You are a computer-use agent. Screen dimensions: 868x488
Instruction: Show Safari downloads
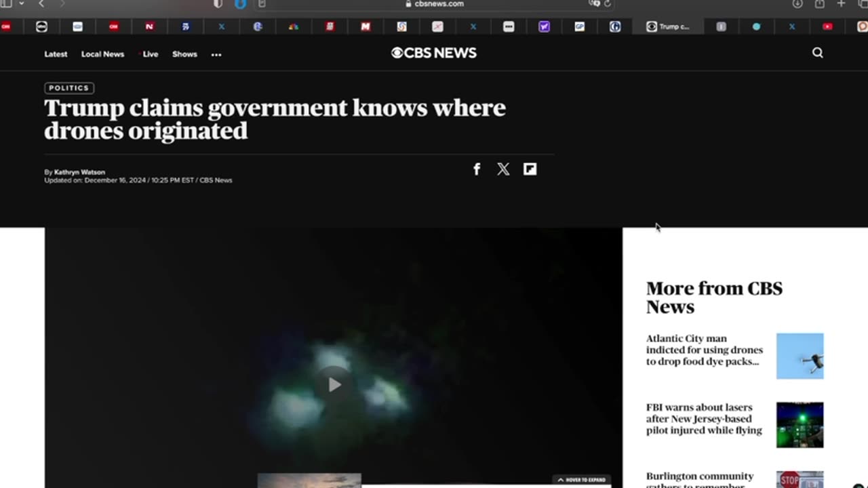(797, 3)
